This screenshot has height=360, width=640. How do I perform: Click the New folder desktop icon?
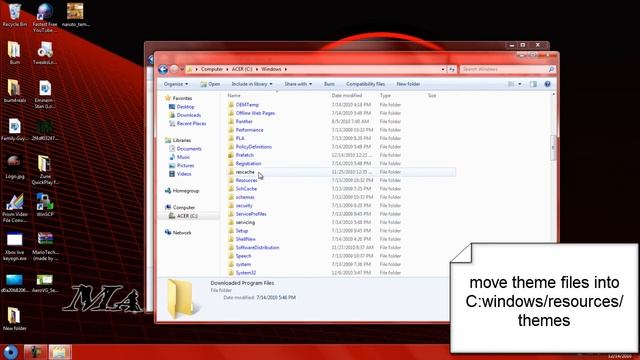[15, 319]
